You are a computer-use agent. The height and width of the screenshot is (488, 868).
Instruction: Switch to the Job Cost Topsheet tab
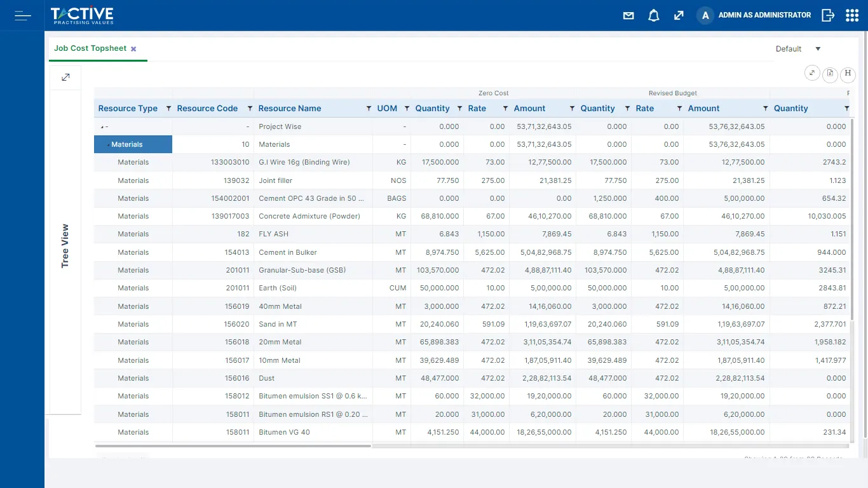click(x=90, y=48)
